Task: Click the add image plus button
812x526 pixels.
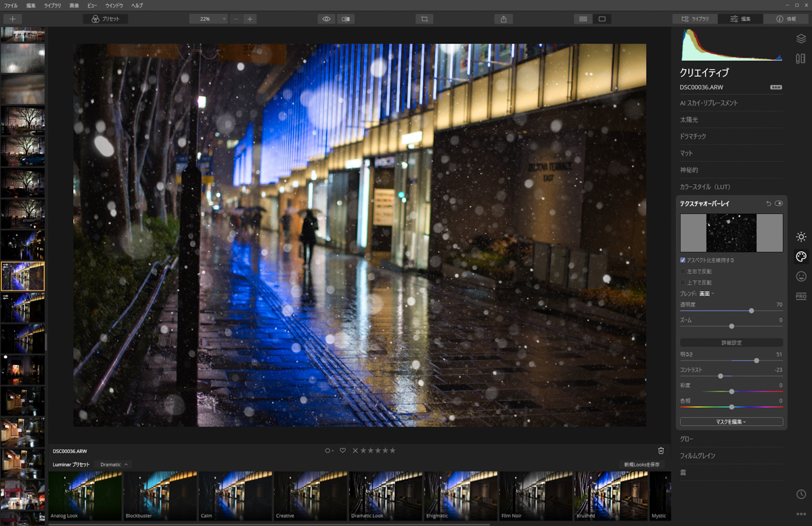Action: click(12, 19)
